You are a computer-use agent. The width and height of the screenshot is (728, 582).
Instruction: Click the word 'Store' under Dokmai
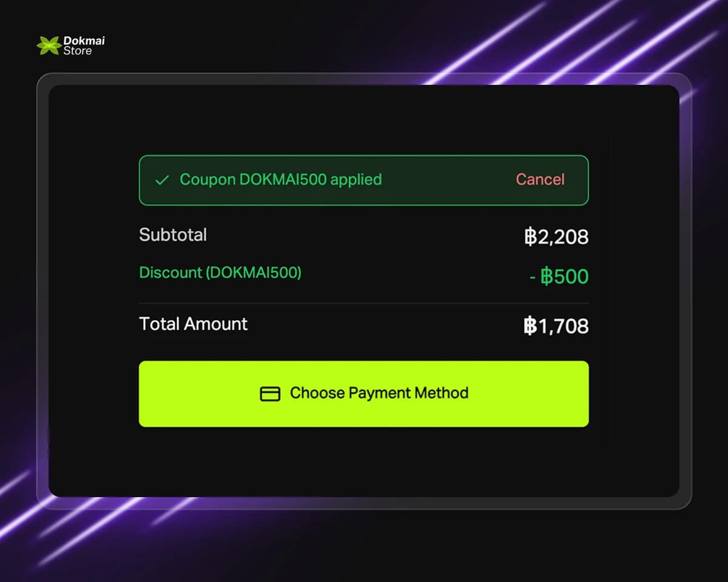(78, 51)
